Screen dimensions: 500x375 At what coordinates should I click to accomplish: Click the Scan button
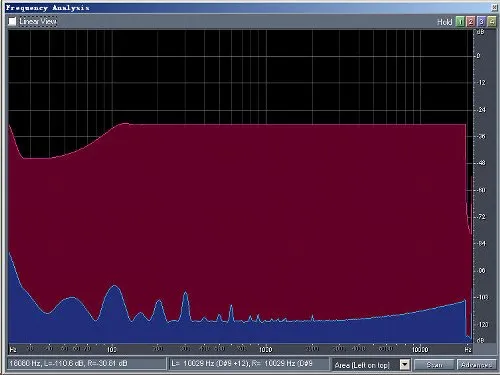[434, 365]
